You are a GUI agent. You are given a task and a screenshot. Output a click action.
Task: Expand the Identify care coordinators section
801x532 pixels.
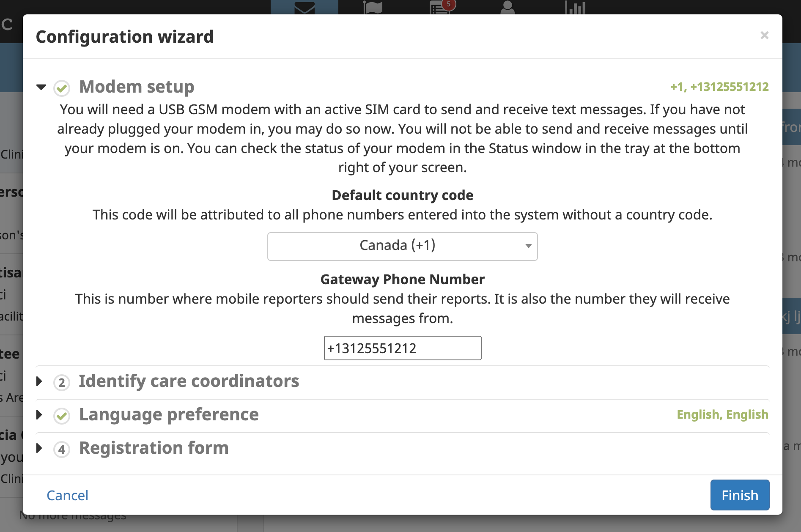click(40, 381)
